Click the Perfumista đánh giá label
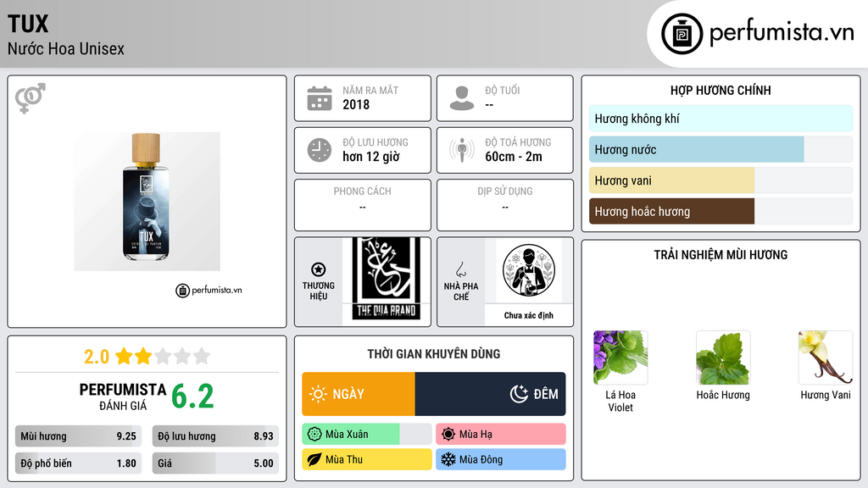The image size is (868, 488). pyautogui.click(x=123, y=396)
